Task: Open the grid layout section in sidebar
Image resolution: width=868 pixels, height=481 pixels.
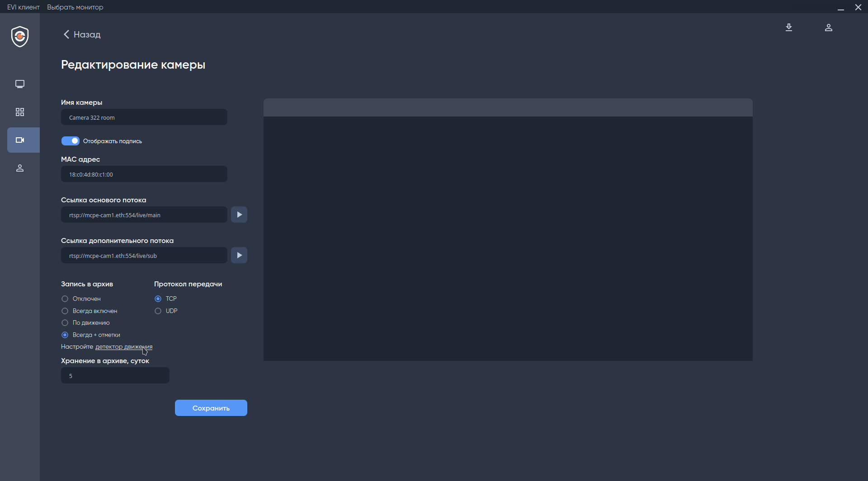Action: coord(20,112)
